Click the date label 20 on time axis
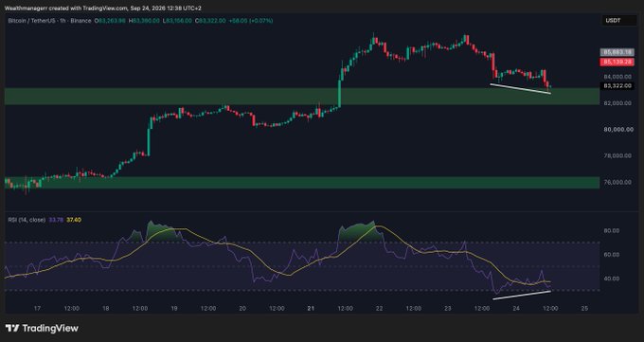The height and width of the screenshot is (342, 644). [x=242, y=308]
